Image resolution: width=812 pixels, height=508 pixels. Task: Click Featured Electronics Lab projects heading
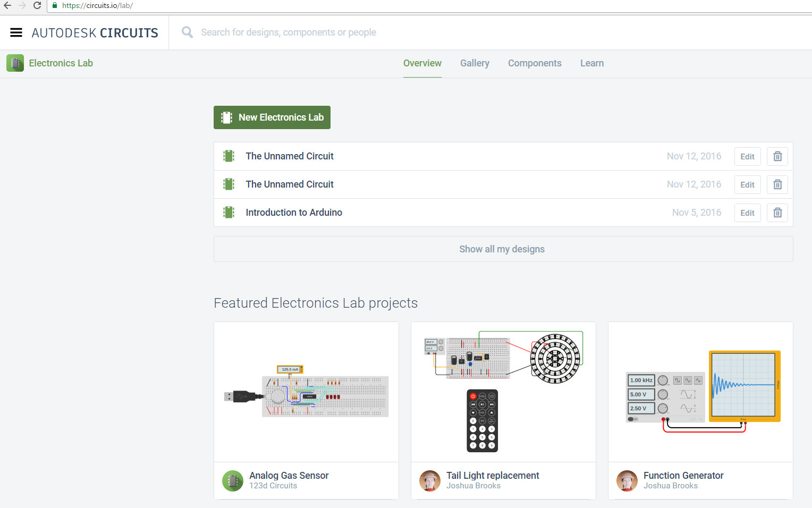click(x=316, y=303)
